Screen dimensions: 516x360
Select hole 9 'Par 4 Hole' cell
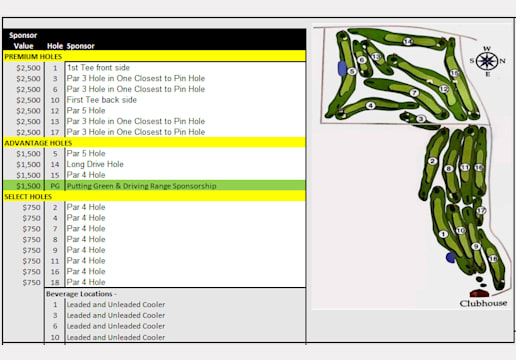185,250
